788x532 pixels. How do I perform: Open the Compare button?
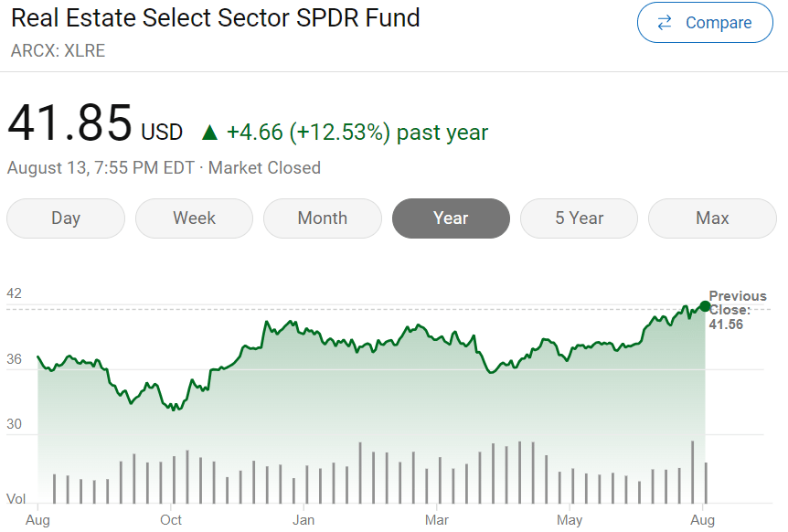tap(705, 23)
